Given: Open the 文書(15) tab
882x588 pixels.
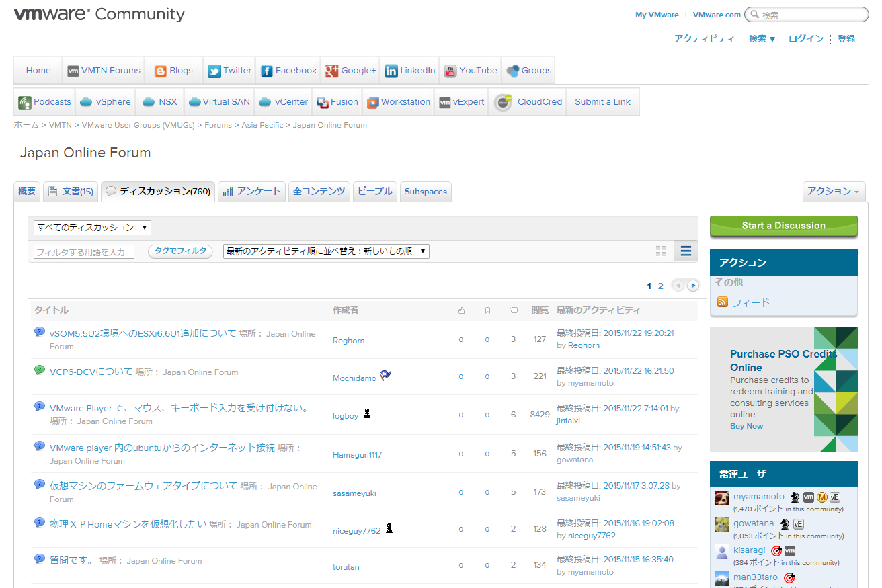Looking at the screenshot, I should (x=71, y=192).
